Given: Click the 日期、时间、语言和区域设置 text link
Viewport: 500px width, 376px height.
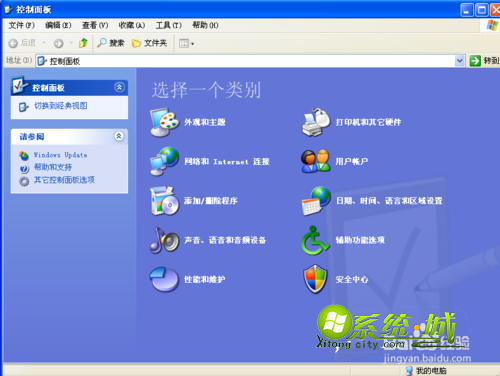Looking at the screenshot, I should click(389, 201).
